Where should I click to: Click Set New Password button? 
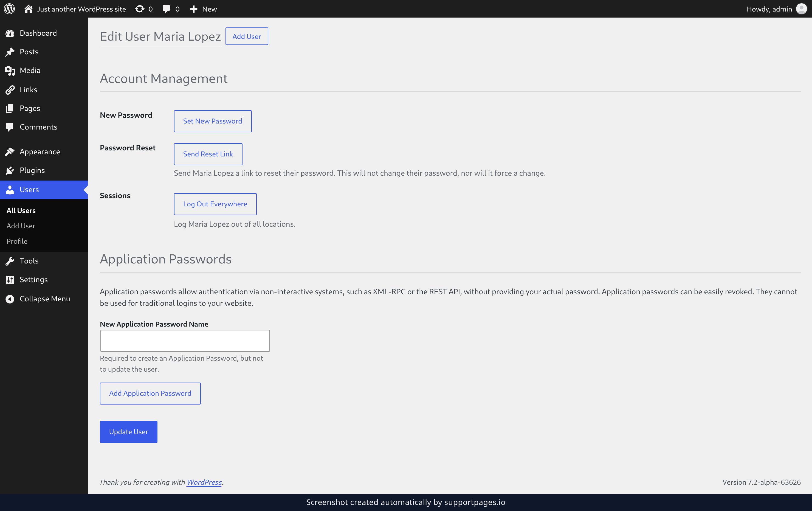tap(213, 121)
